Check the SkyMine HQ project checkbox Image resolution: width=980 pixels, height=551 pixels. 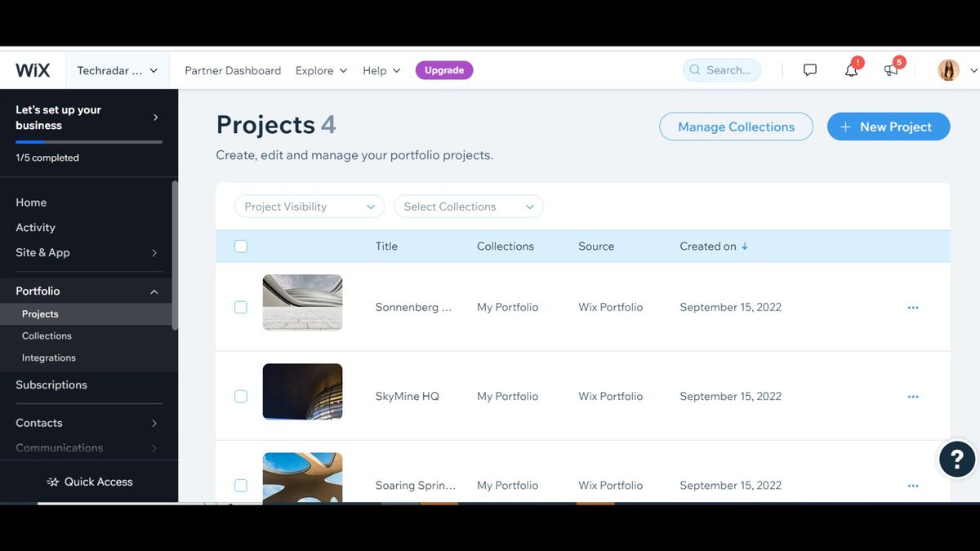[241, 397]
